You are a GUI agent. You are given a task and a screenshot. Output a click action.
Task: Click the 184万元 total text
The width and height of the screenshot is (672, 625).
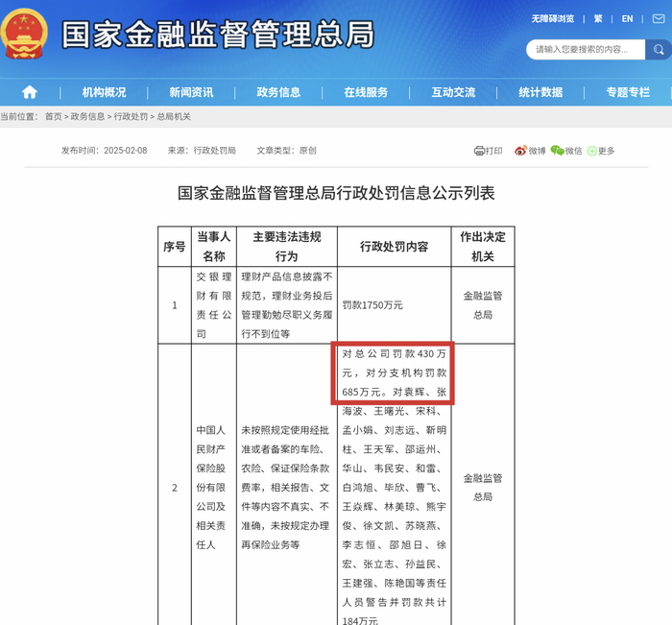tap(360, 621)
